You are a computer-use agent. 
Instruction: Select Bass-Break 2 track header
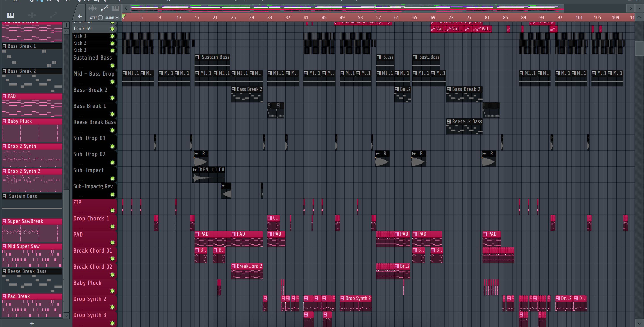click(95, 94)
